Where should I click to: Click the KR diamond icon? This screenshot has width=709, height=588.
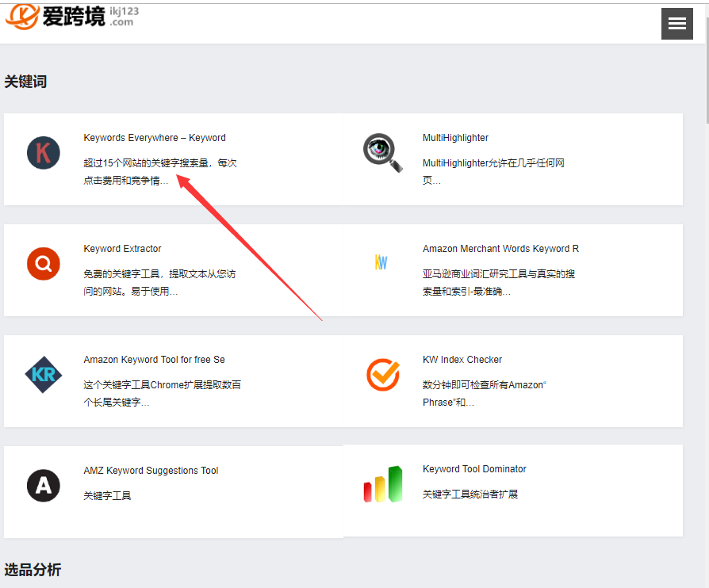[44, 375]
